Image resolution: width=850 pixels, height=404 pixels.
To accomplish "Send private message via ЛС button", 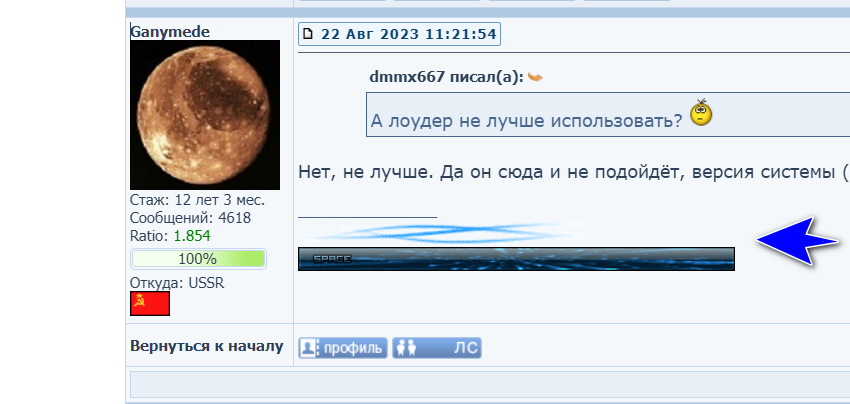I will point(437,348).
